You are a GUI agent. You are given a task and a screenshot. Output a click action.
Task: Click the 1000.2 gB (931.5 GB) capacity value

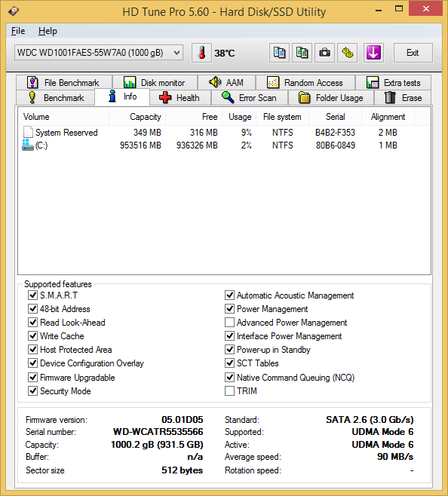coord(157,445)
